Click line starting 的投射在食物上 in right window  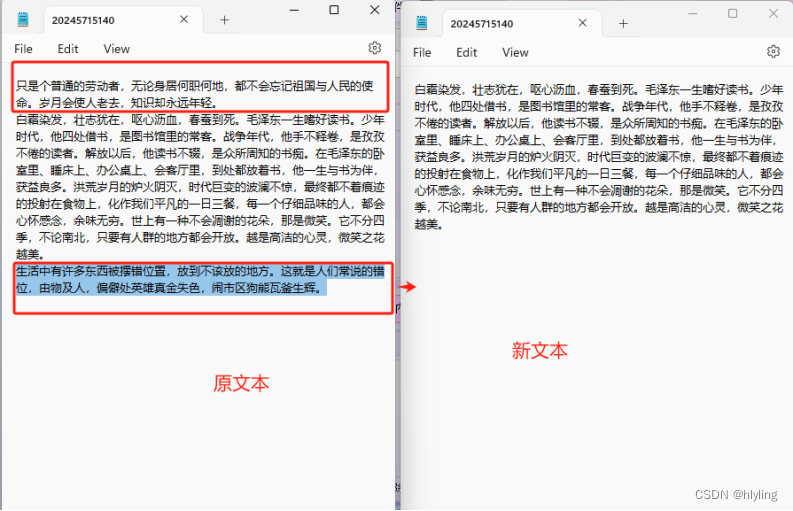[599, 174]
